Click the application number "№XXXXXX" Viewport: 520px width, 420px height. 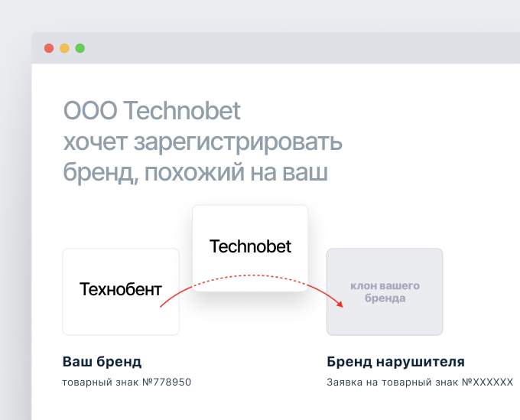click(486, 382)
